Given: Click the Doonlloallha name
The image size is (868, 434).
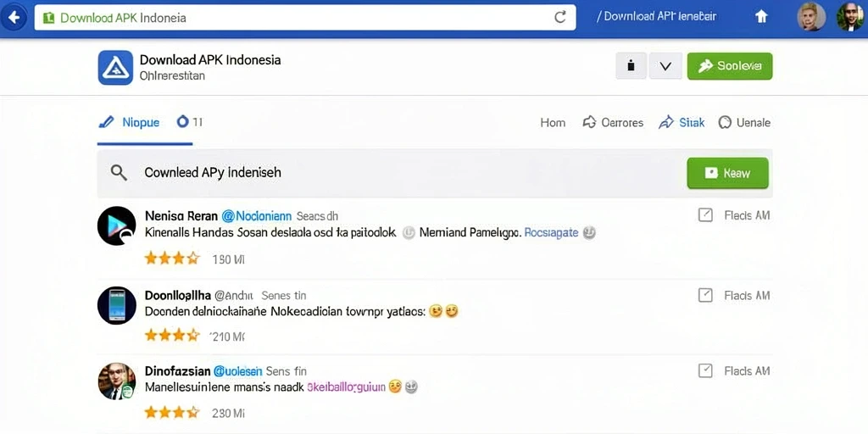Looking at the screenshot, I should coord(178,296).
